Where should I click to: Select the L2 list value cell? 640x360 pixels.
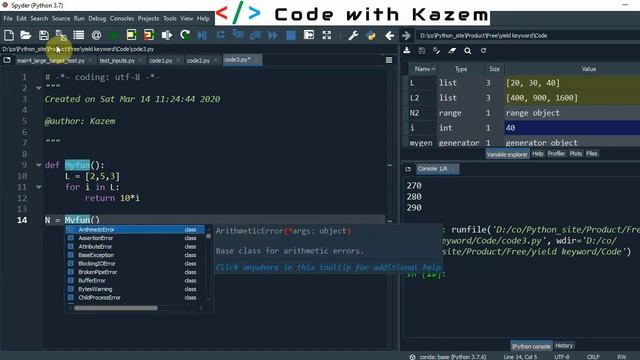pyautogui.click(x=572, y=98)
